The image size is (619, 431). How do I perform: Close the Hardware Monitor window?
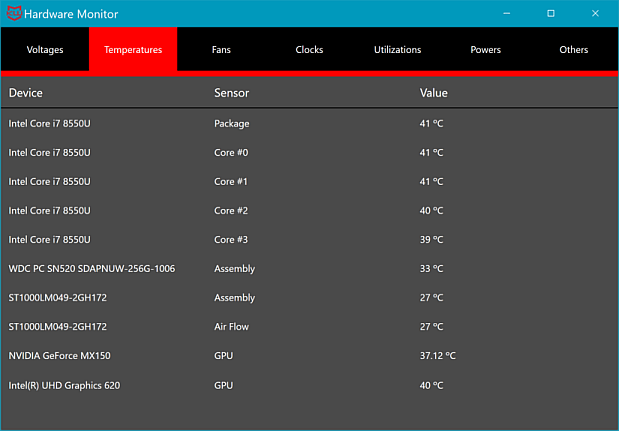point(595,13)
